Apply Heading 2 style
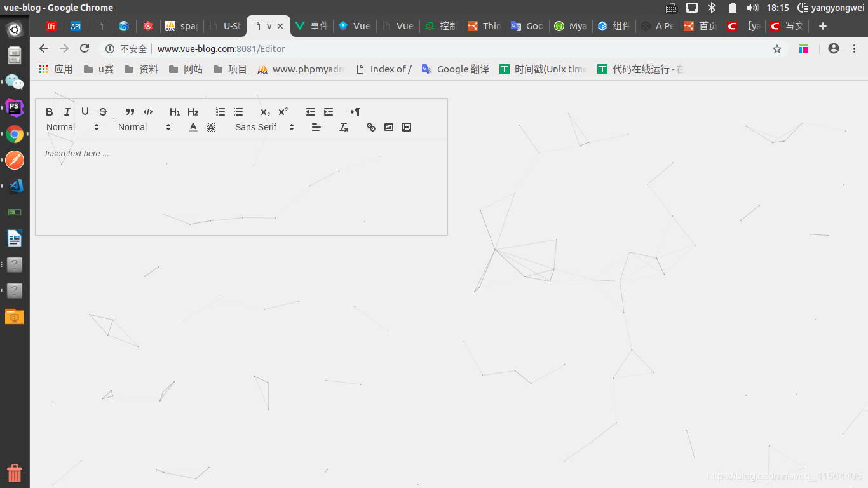 pos(193,112)
